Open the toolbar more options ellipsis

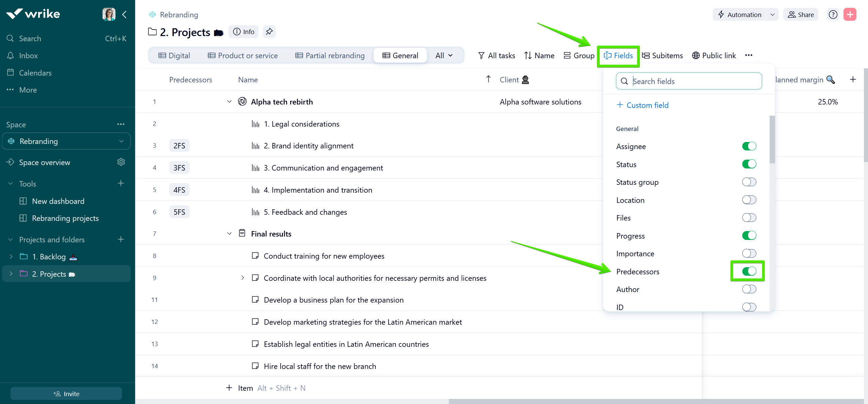[x=748, y=55]
